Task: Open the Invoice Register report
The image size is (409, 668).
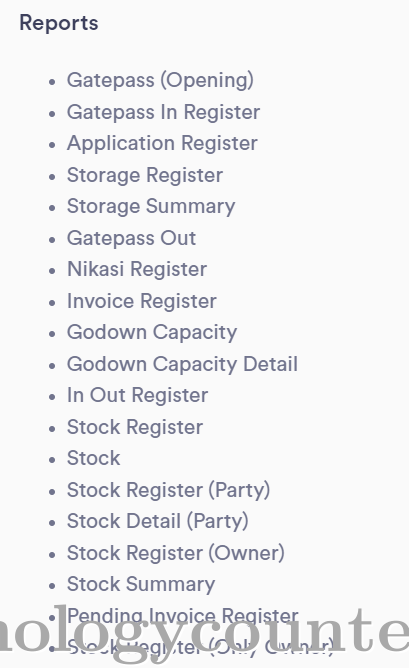Action: pos(141,301)
